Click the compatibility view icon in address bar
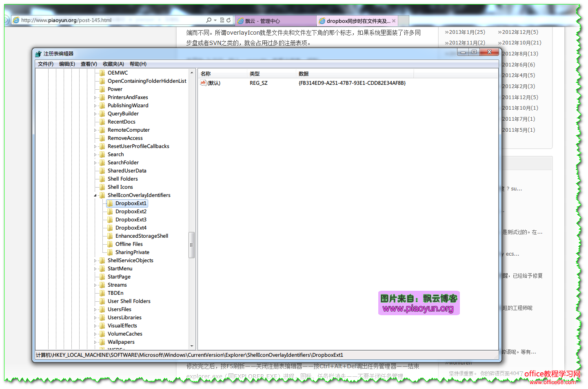Screen dimensions: 588x389 (222, 20)
